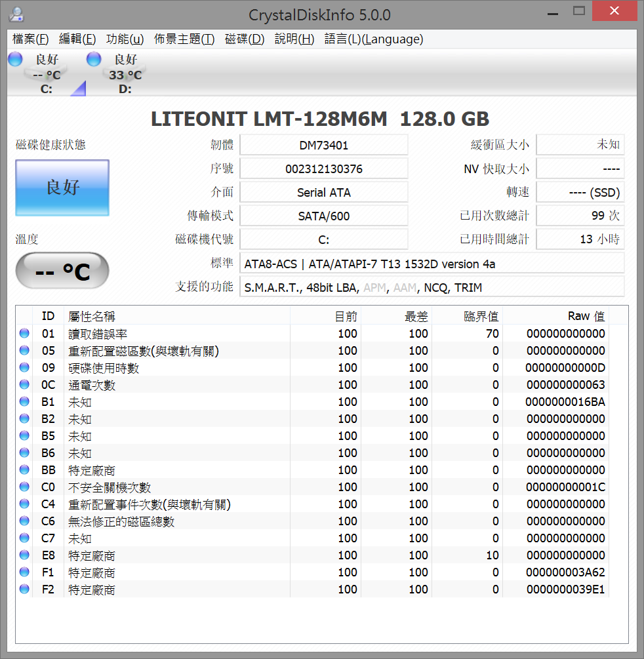Click the Raw 值 column header
644x659 pixels.
coord(555,316)
